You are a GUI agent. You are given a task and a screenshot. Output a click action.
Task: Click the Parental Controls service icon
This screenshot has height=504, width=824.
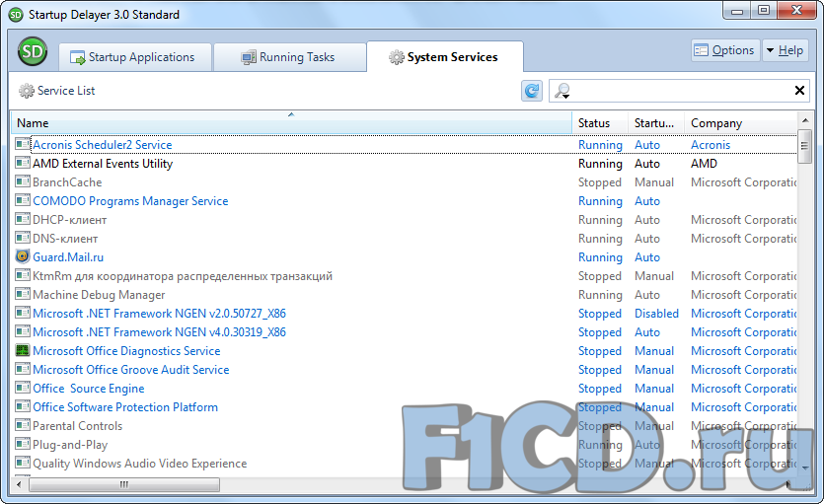pos(23,425)
